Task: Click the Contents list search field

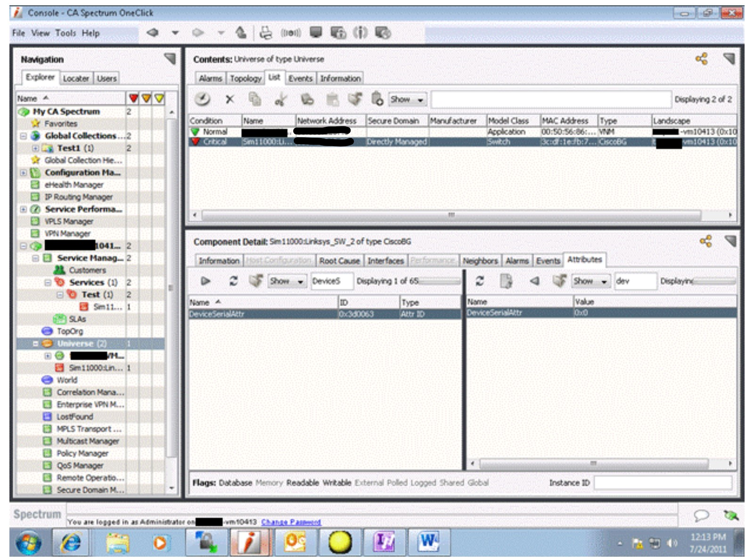Action: [x=550, y=99]
